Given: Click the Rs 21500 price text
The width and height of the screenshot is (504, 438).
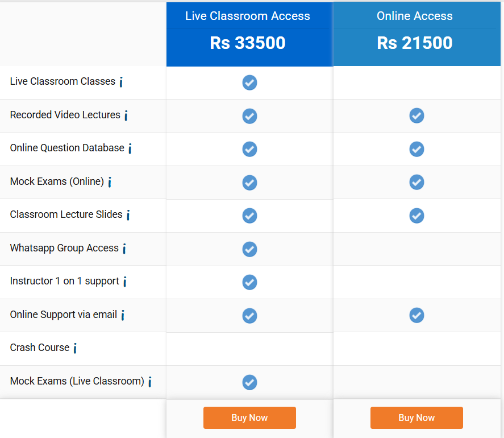Looking at the screenshot, I should coord(415,43).
